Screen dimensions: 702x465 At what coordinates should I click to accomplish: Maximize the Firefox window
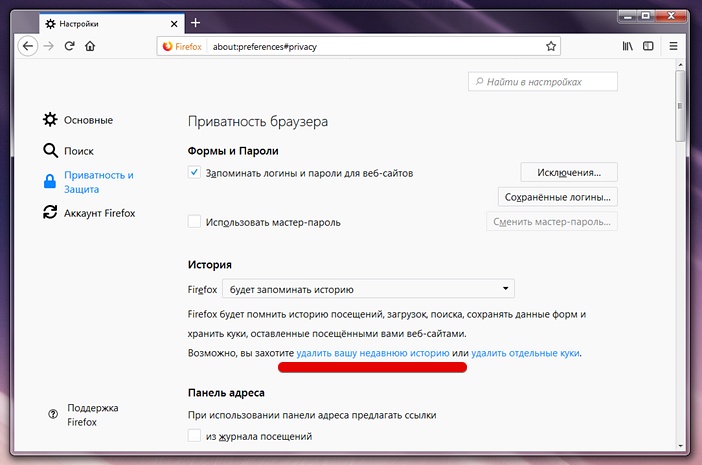click(646, 17)
